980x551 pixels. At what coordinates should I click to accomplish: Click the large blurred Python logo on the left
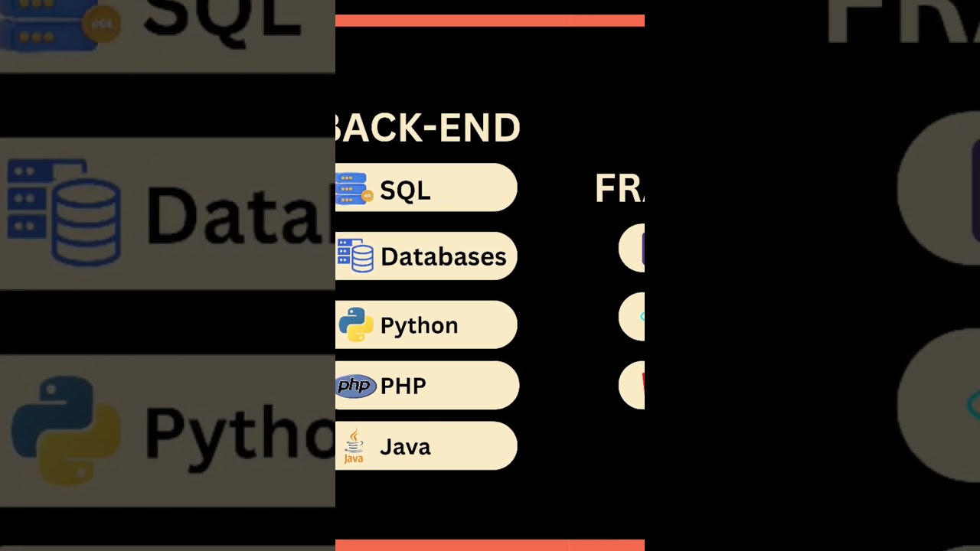66,430
